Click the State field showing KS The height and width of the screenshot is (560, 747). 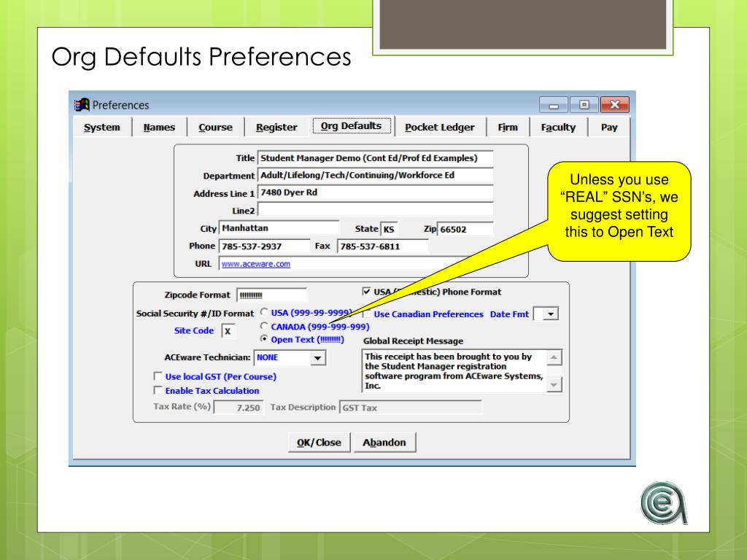click(390, 229)
